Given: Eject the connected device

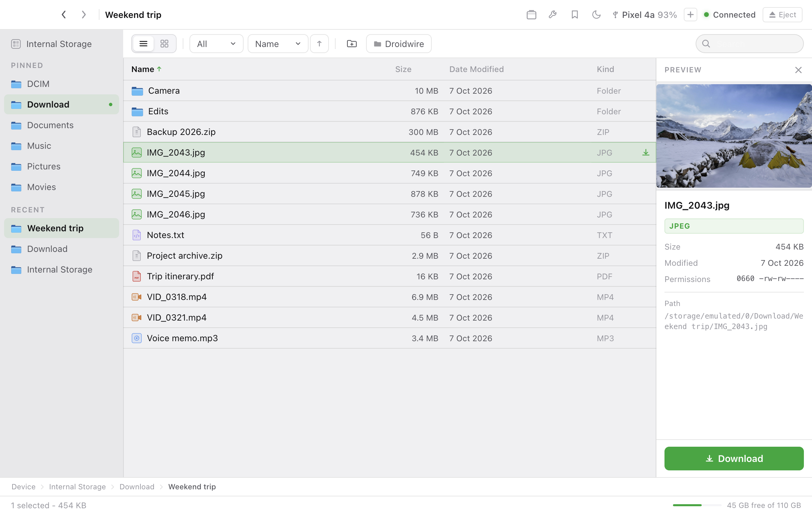Looking at the screenshot, I should click(x=783, y=15).
